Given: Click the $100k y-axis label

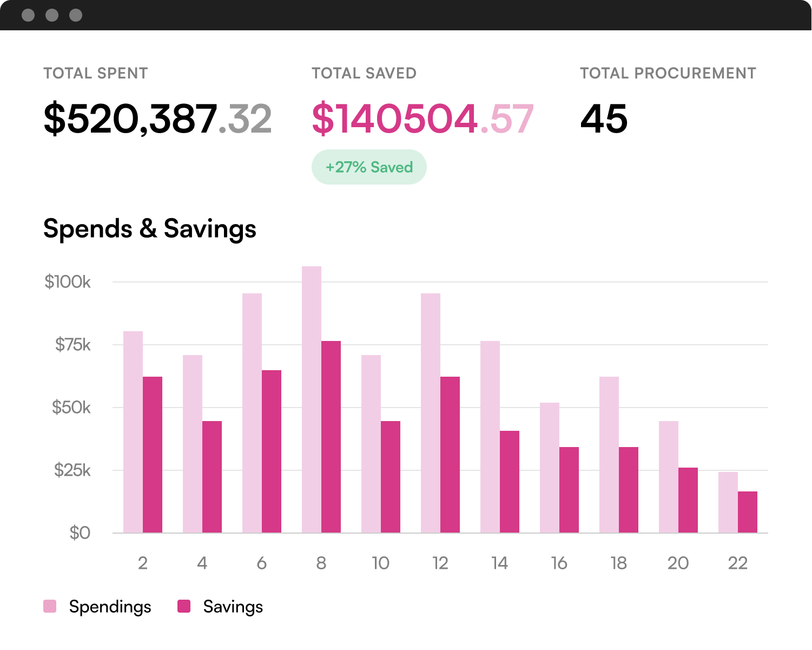Looking at the screenshot, I should click(x=68, y=282).
